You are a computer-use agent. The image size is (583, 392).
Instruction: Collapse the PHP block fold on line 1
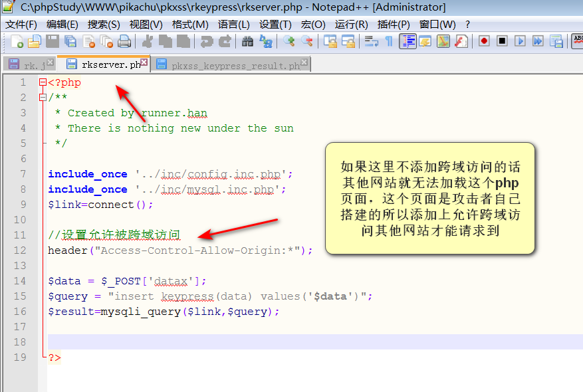pos(43,83)
